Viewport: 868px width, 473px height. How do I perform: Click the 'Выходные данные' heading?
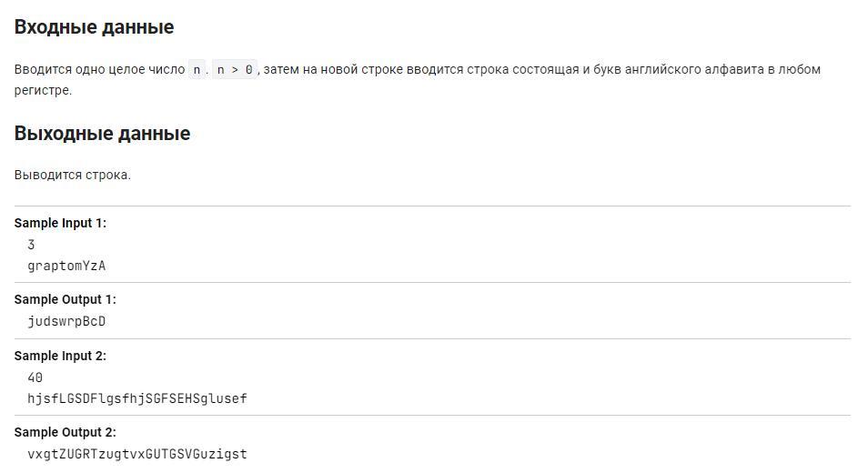point(102,134)
